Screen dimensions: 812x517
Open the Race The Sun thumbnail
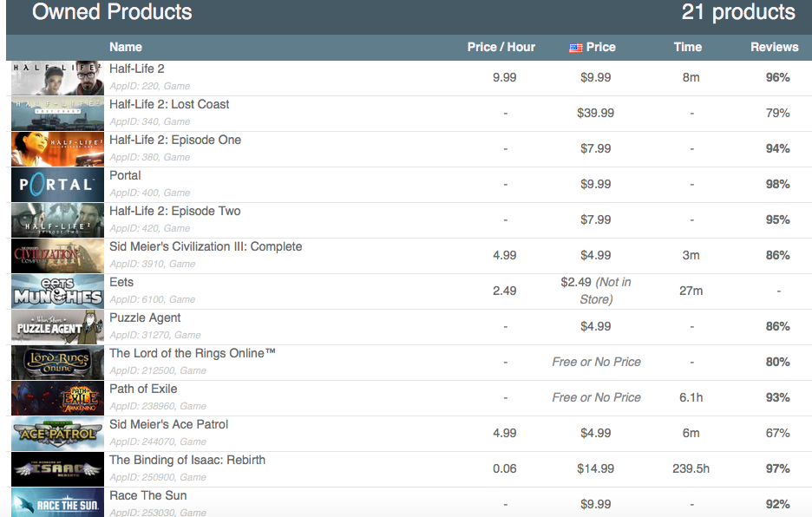(x=57, y=502)
